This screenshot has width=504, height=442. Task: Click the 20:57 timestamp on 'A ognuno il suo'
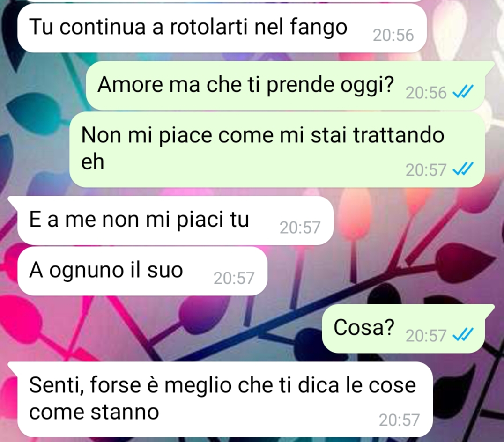(234, 278)
